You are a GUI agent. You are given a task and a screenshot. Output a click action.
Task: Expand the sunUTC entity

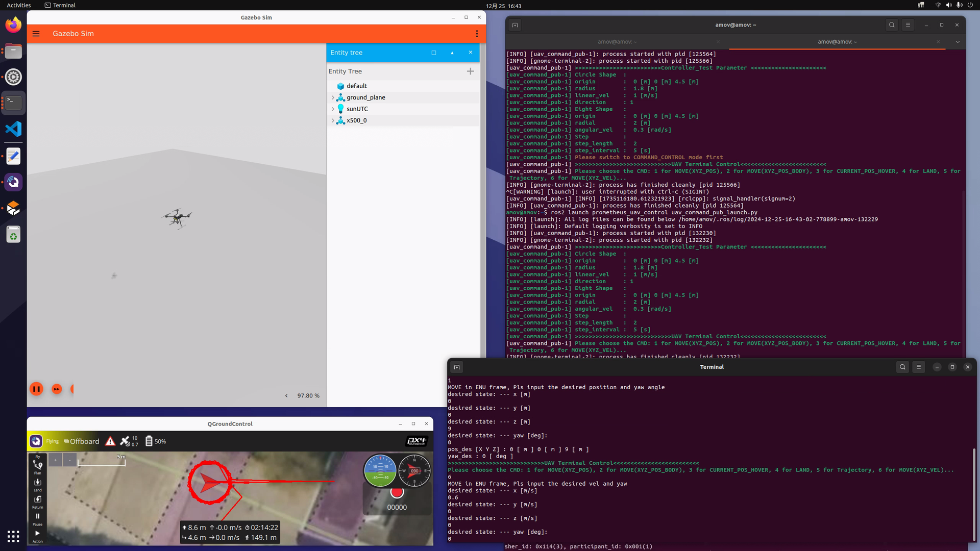pos(333,109)
